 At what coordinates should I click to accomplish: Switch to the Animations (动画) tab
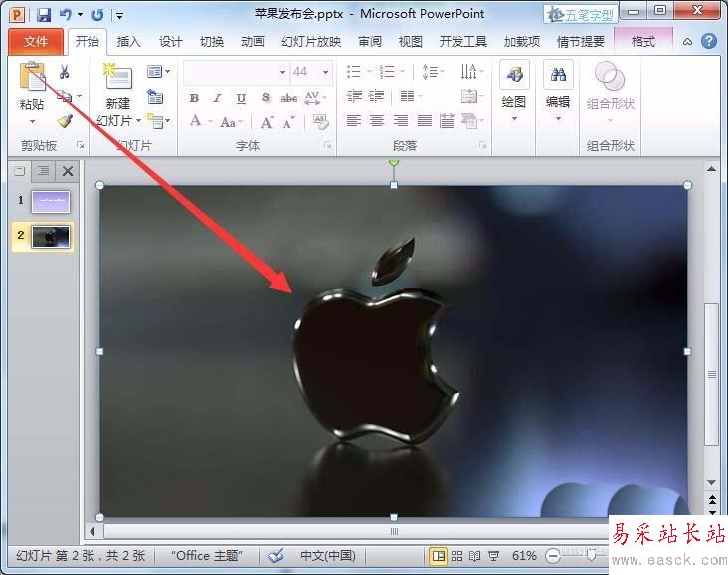(253, 42)
